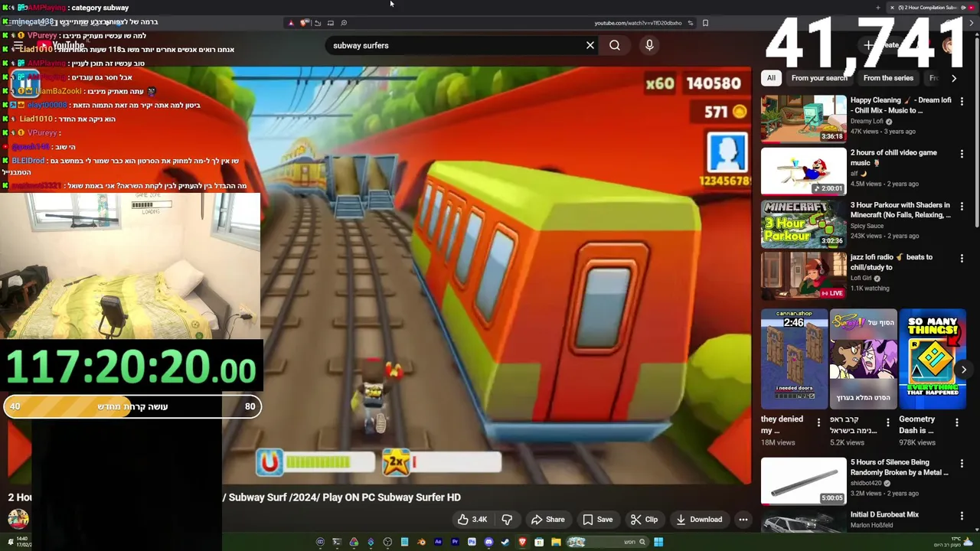Open 'Initial D Eurobeat Mix' video
Image resolution: width=980 pixels, height=551 pixels.
click(803, 523)
